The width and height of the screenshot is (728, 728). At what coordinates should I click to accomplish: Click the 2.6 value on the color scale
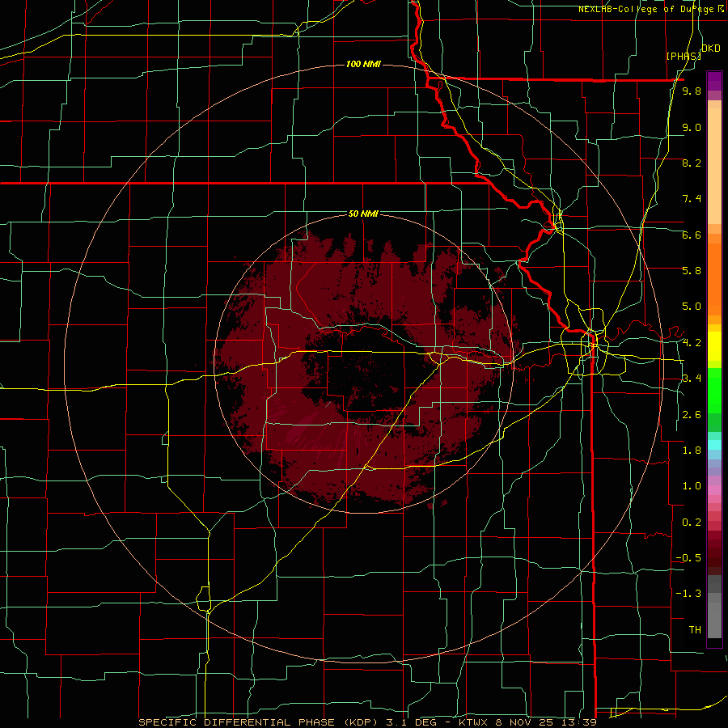pos(692,415)
